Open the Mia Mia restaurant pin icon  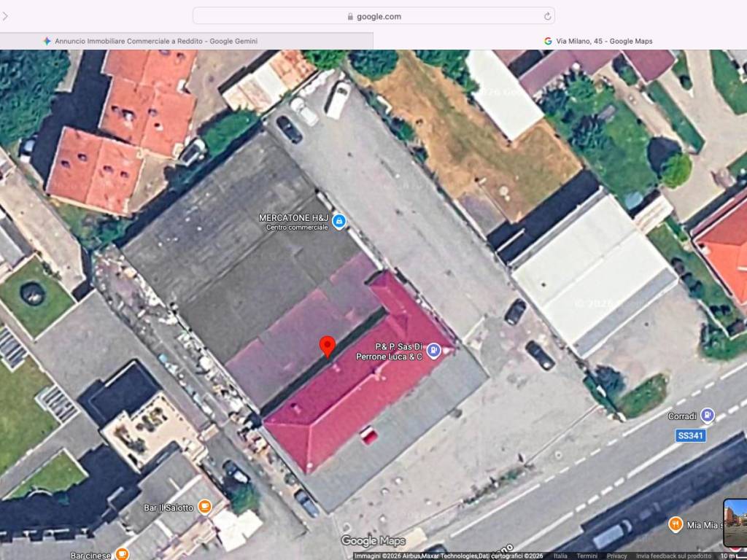point(676,525)
